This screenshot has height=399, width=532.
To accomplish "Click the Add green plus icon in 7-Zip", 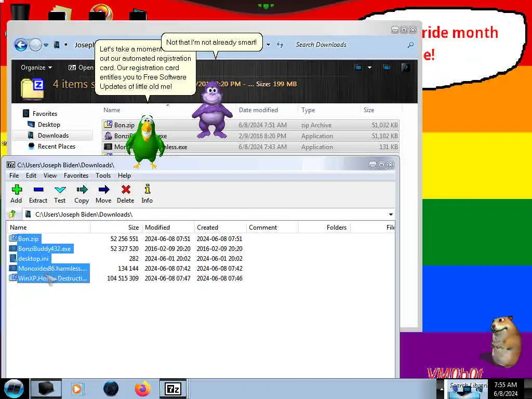I will click(x=17, y=189).
